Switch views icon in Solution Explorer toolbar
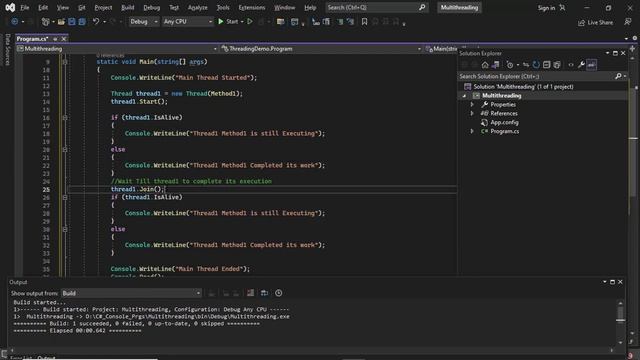The width and height of the screenshot is (640, 360). tap(496, 65)
